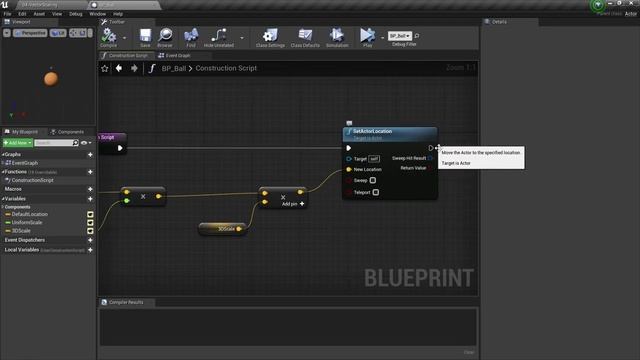Click the 3DScale variable node output pin

(x=239, y=229)
